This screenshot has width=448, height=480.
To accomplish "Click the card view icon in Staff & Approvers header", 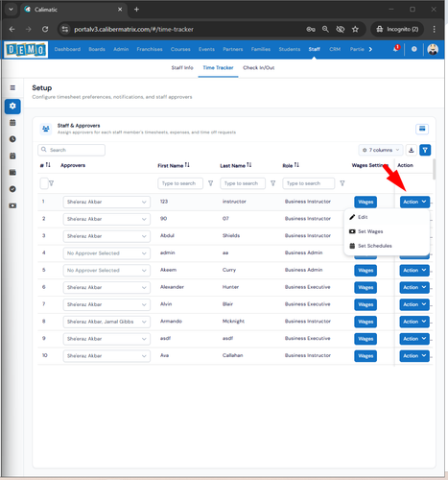I will [422, 129].
